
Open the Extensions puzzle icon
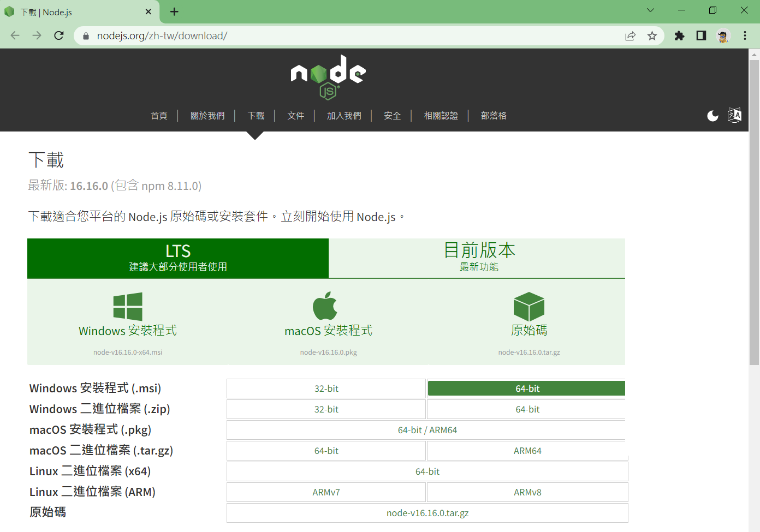[x=679, y=36]
